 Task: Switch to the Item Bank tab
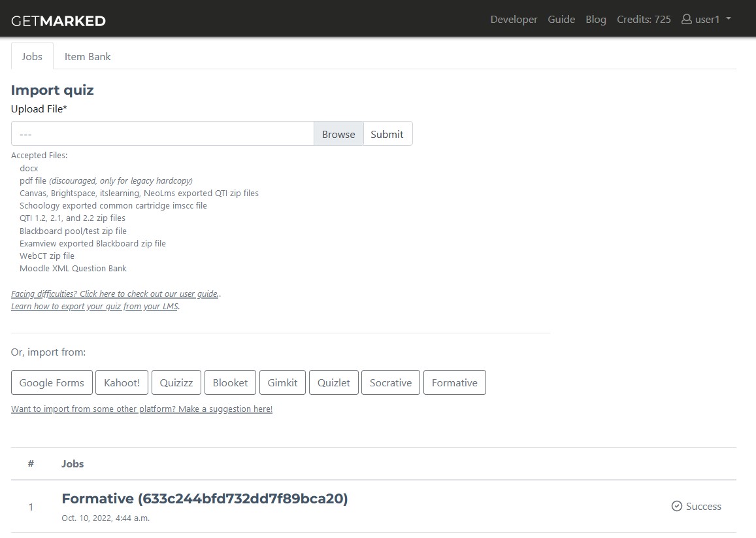coord(88,56)
